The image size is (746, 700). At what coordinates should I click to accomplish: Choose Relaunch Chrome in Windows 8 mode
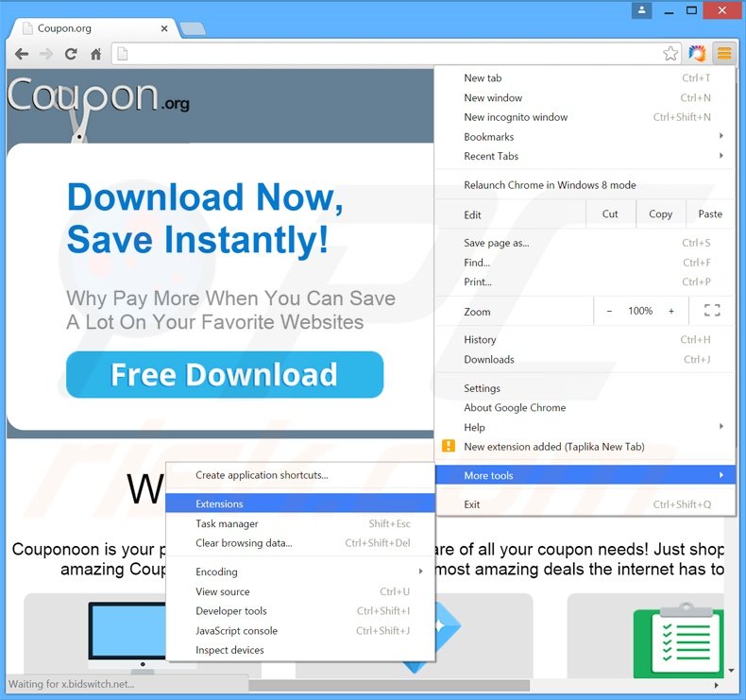585,184
